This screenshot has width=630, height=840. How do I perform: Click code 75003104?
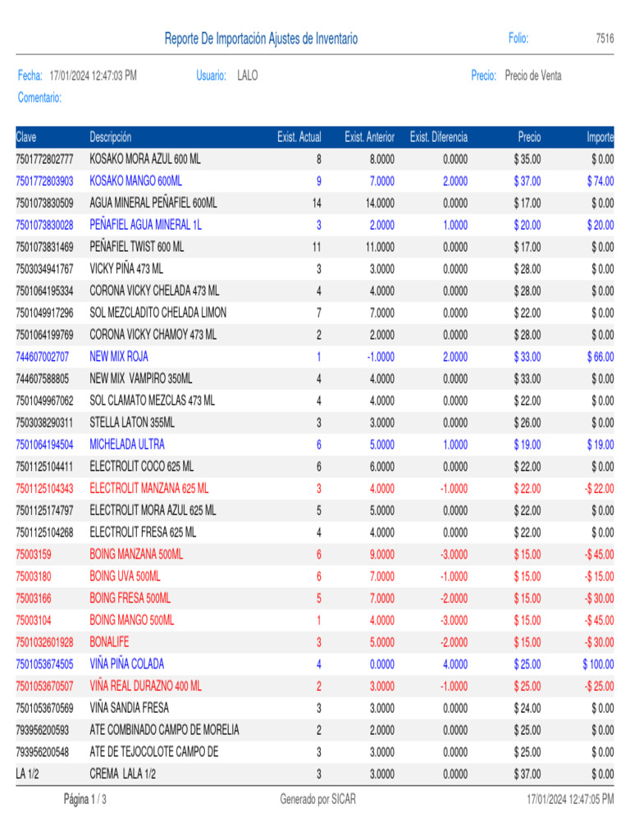tap(34, 620)
